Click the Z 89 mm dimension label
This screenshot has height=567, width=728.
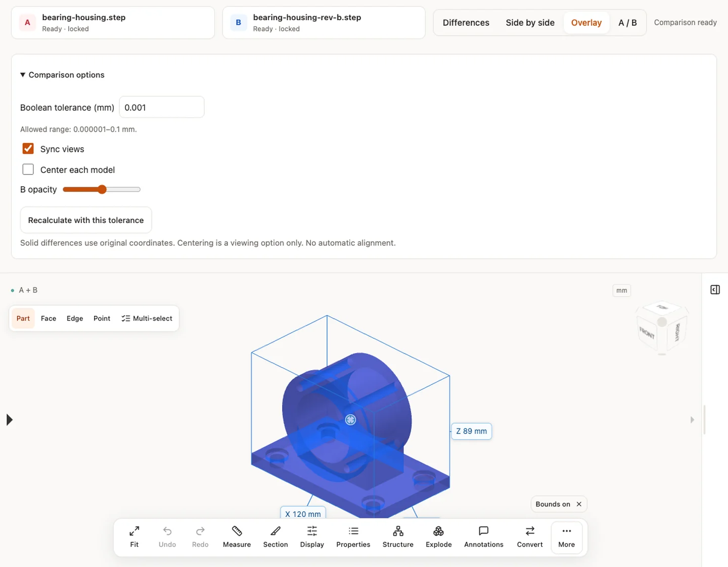[471, 431]
